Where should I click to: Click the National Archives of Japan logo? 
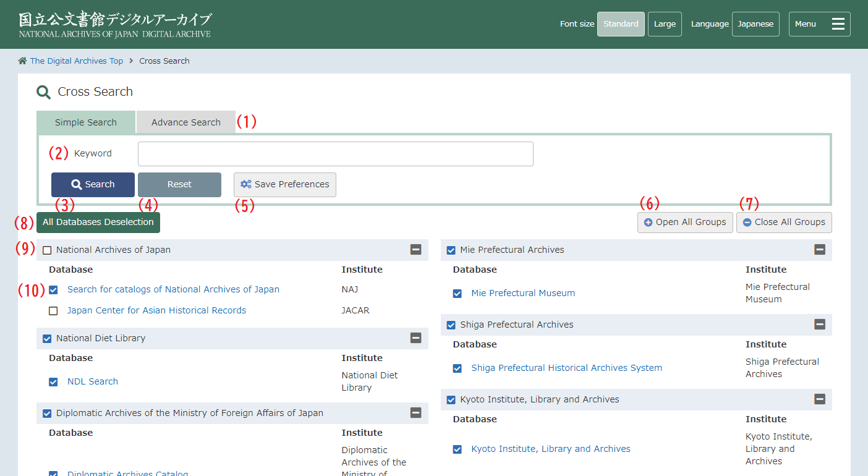(115, 25)
